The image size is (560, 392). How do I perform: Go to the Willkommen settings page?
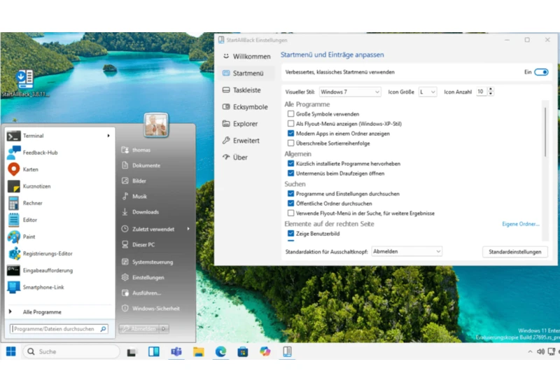click(x=246, y=57)
